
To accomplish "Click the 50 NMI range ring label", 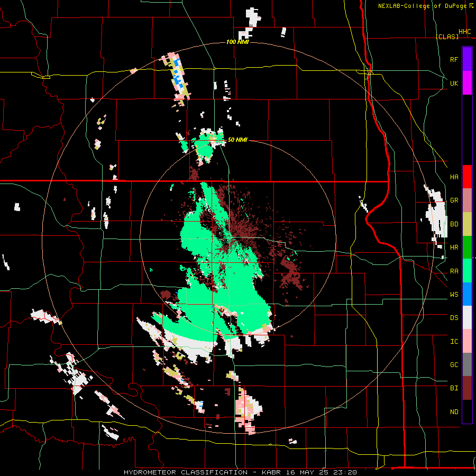I will point(237,140).
